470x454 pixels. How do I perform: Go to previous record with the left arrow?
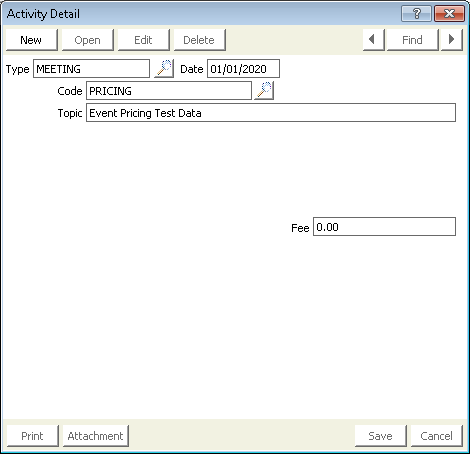click(x=374, y=40)
